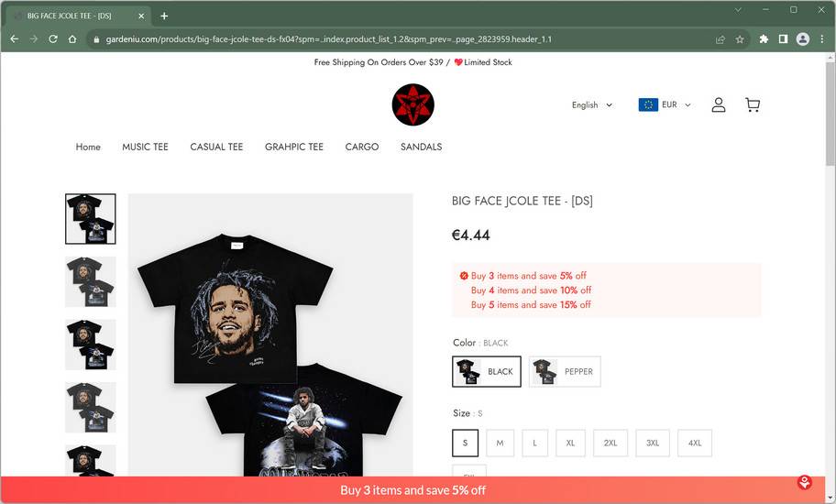Open the MUSIC TEE menu item
The height and width of the screenshot is (504, 836).
(145, 147)
